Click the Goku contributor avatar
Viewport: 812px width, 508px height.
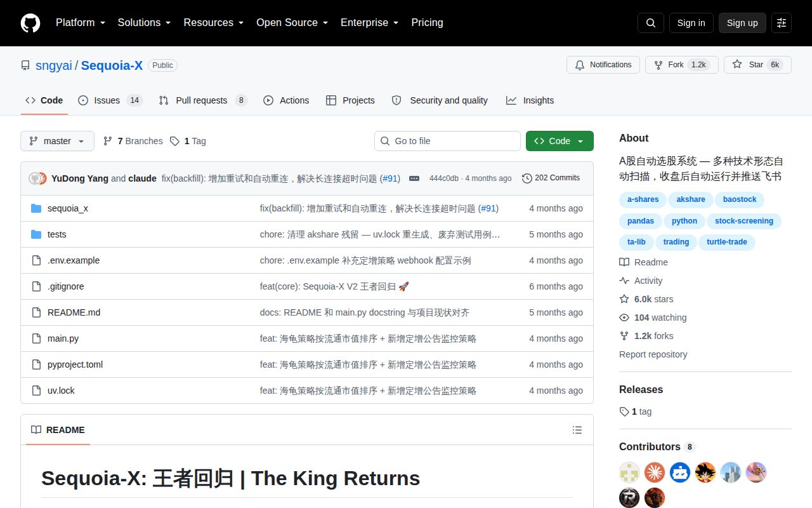pos(705,472)
